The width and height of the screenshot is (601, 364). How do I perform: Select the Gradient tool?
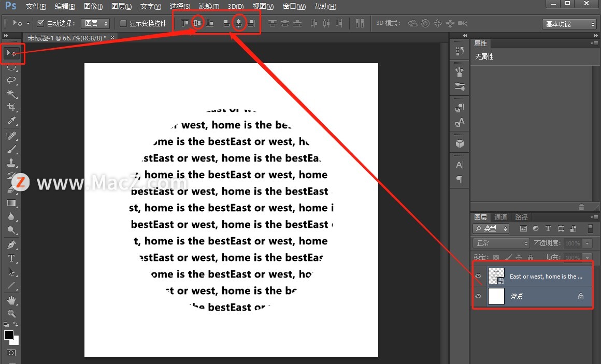coord(11,202)
